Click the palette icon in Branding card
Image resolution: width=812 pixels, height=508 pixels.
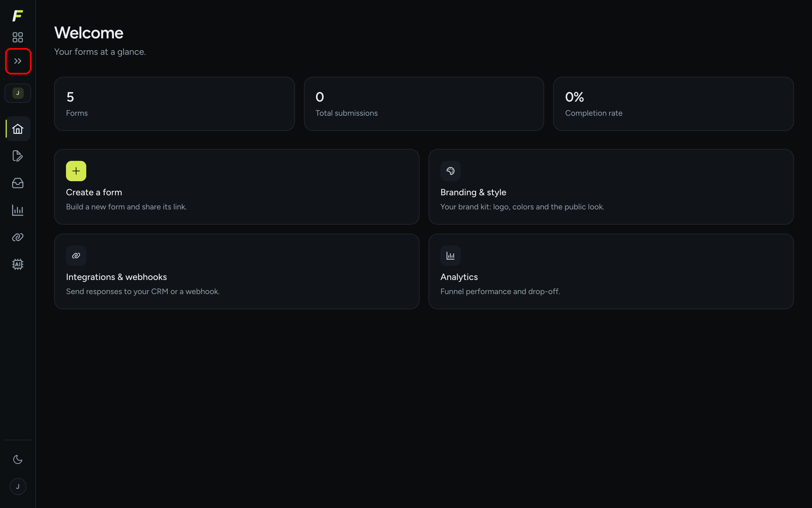tap(450, 171)
